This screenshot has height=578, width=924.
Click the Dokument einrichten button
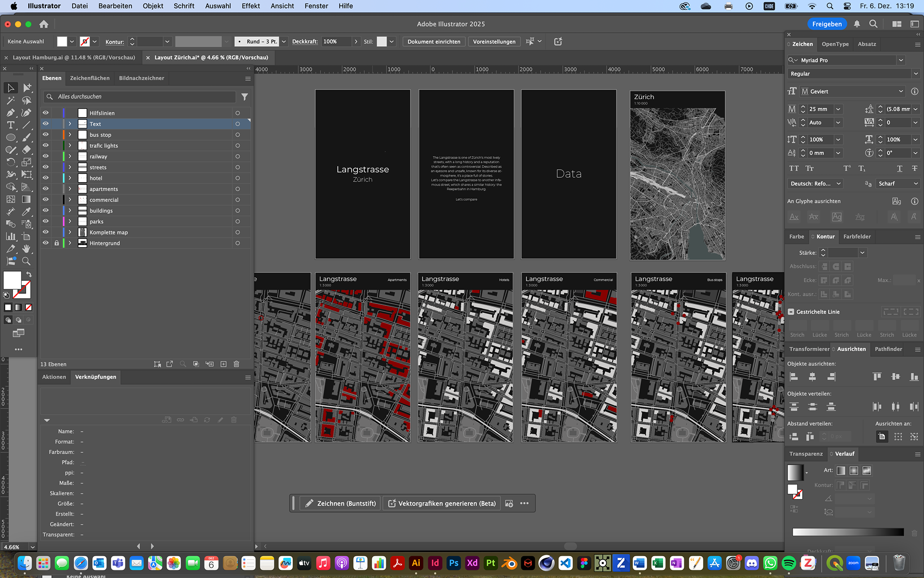[434, 41]
